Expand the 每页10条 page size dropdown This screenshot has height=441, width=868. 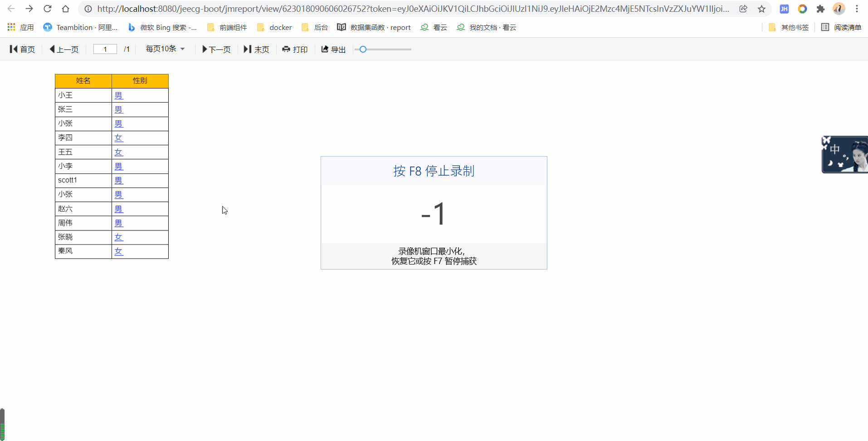[165, 49]
